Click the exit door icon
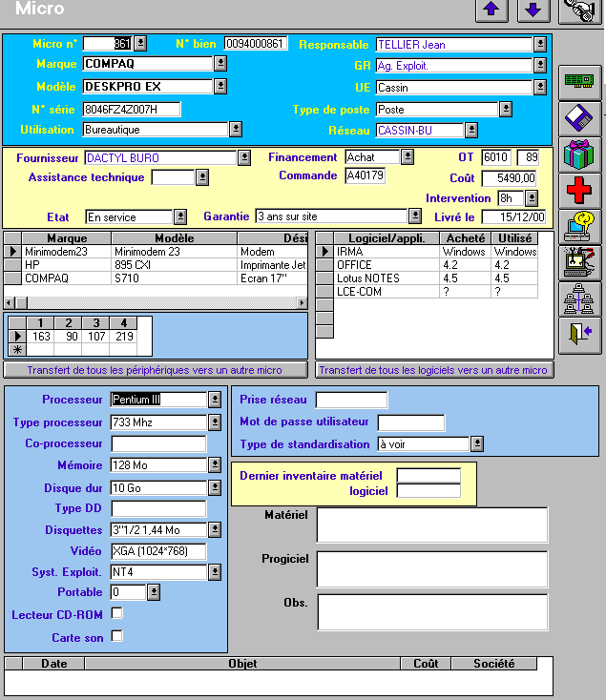Viewport: 606px width, 700px height. pos(579,335)
